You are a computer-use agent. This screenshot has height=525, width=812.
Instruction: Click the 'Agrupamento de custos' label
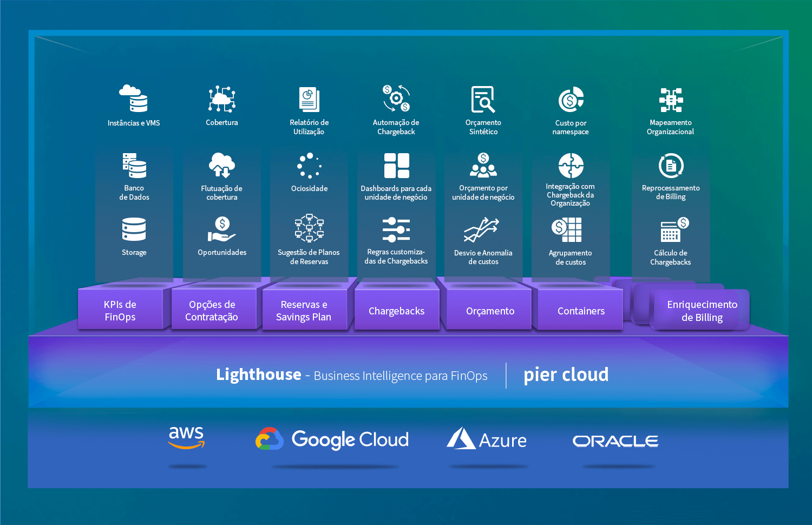point(571,258)
